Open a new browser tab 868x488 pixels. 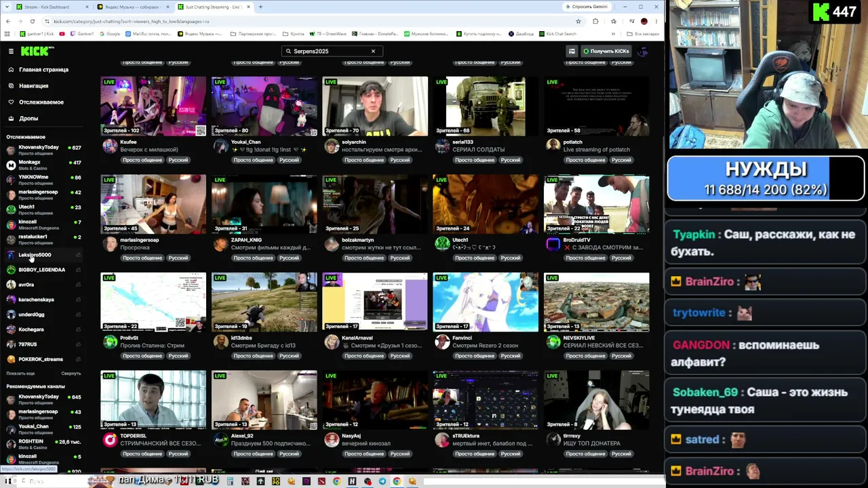tap(260, 7)
